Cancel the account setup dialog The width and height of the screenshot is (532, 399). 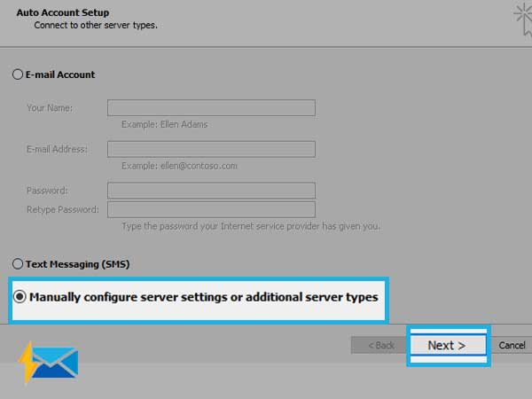[512, 346]
